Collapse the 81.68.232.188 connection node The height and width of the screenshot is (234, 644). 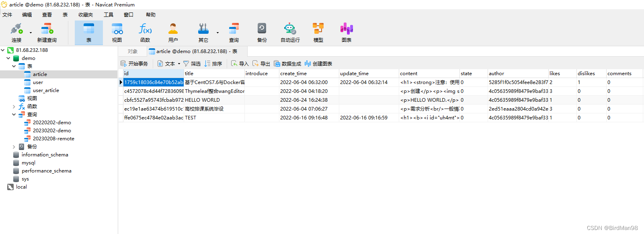[x=3, y=50]
